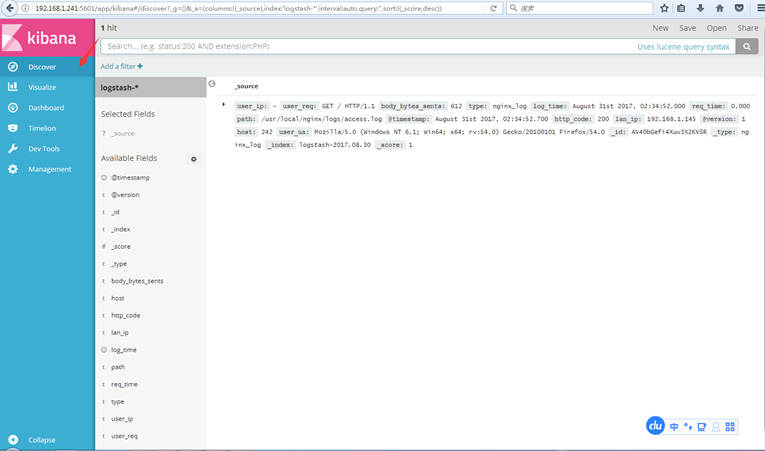Open the Available Fields settings gear
The image size is (765, 451).
pos(194,159)
